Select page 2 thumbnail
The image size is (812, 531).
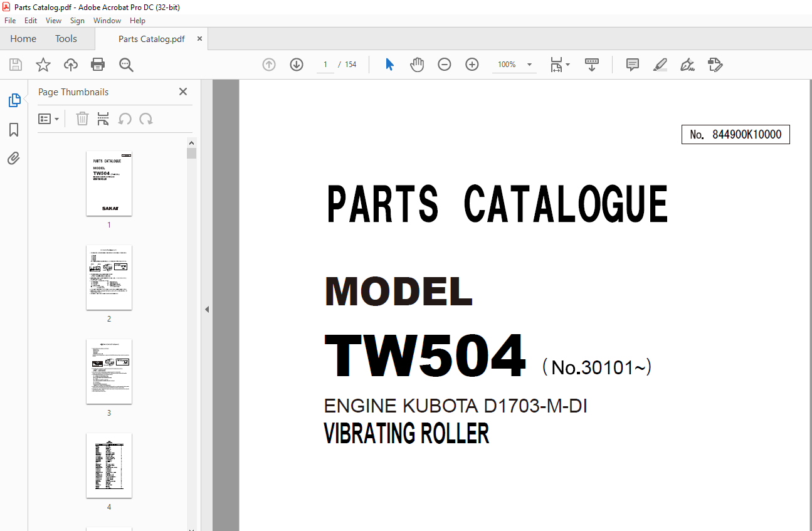(x=109, y=278)
